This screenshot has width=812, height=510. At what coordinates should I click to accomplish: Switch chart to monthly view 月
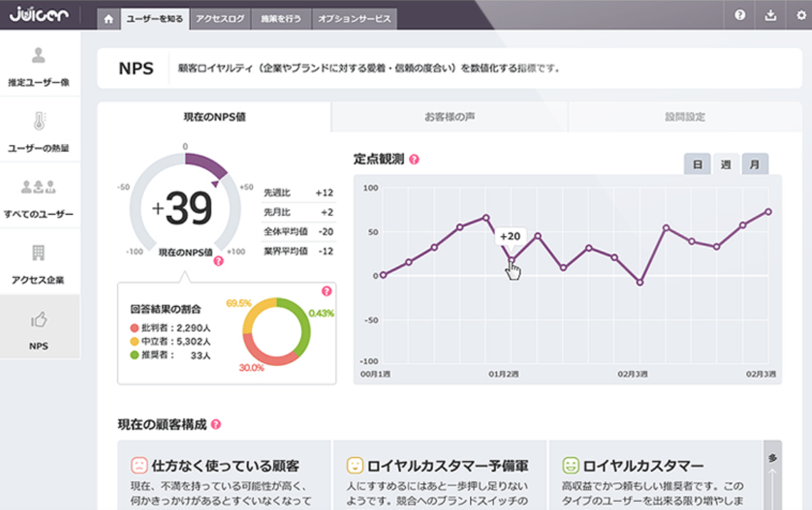754,165
